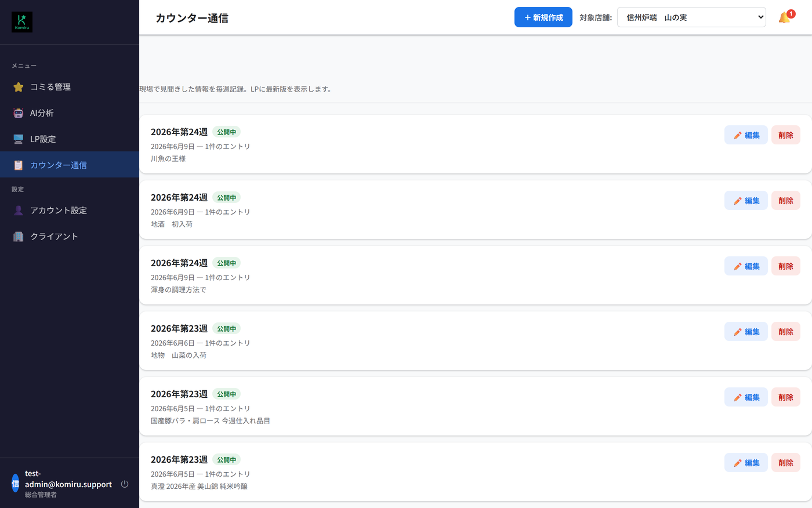
Task: Open the コミる管理 menu item
Action: click(70, 87)
